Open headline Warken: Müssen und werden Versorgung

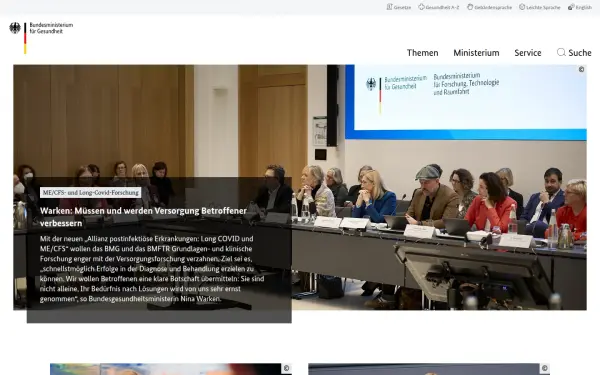pos(143,217)
